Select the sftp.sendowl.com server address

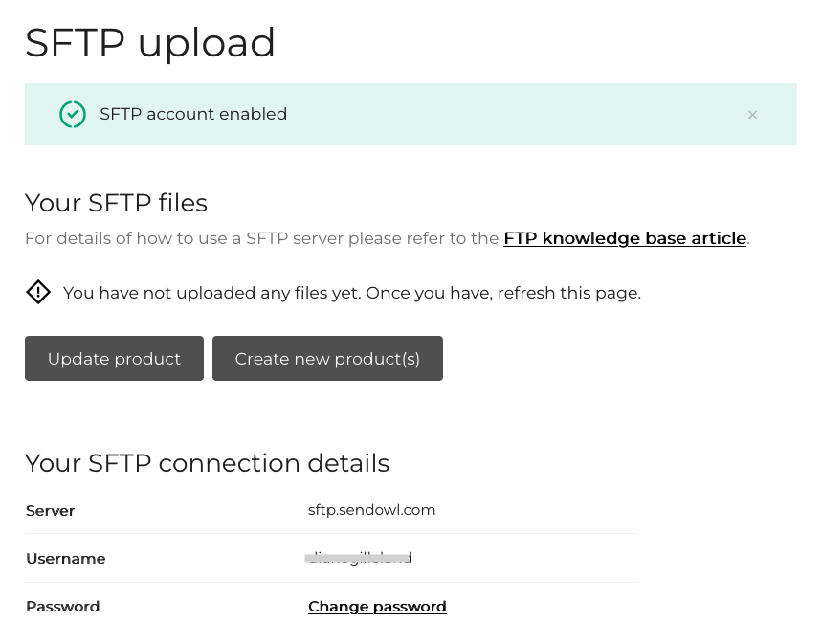click(371, 510)
